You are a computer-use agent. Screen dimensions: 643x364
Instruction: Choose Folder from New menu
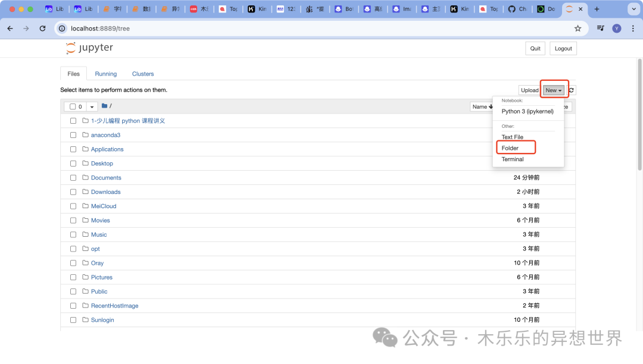coord(510,148)
